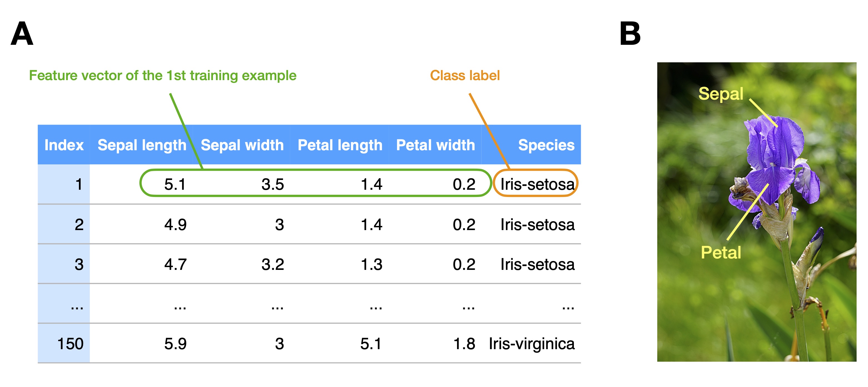Click the yellow "Sepal" label on the photo
Screen dimensions: 868x387
[x=720, y=93]
